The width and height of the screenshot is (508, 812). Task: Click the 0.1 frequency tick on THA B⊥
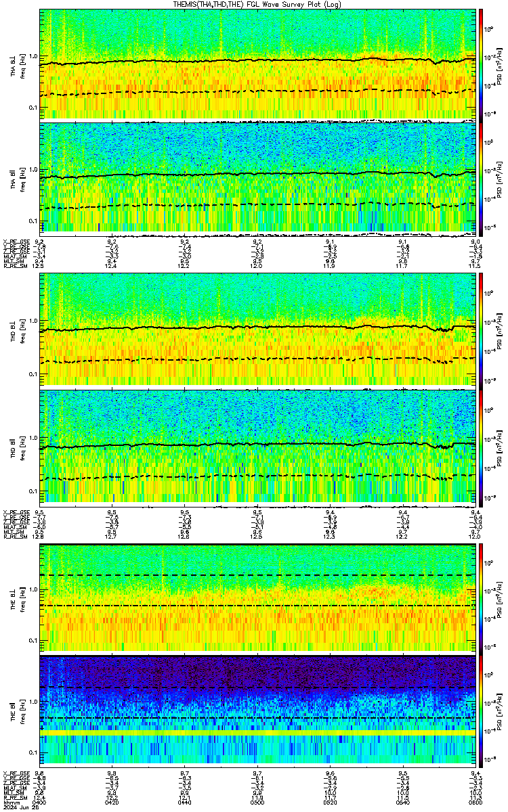(x=33, y=108)
